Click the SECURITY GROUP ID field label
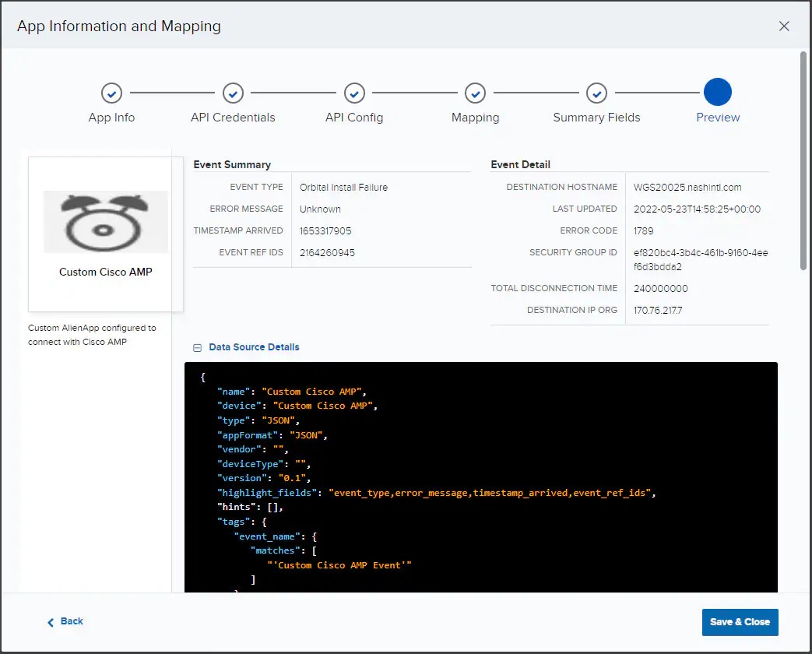Screen dimensions: 812x654 [573, 252]
